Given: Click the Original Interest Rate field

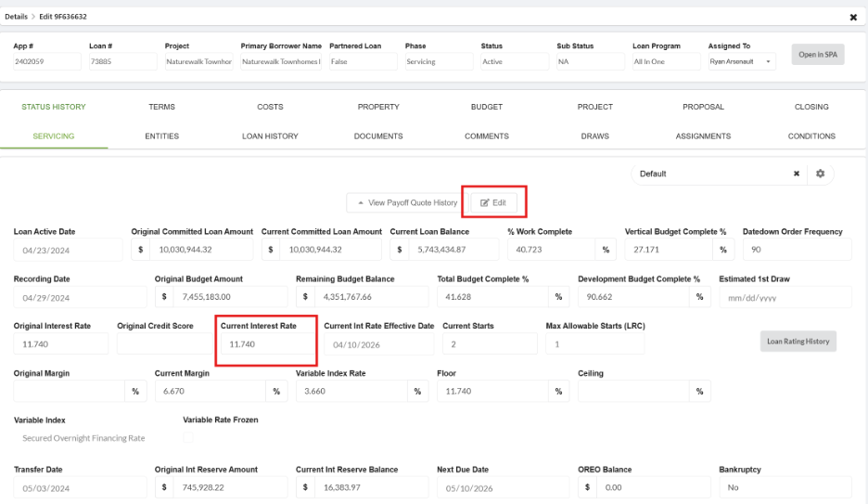Looking at the screenshot, I should pyautogui.click(x=61, y=344).
